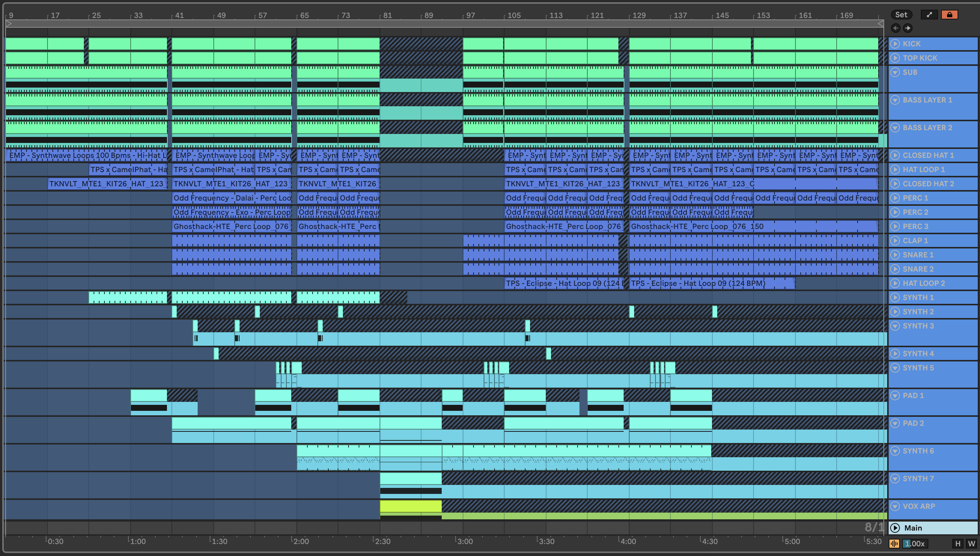Viewport: 980px width, 556px height.
Task: Click Optimize Arrangement Width W button
Action: (x=971, y=543)
